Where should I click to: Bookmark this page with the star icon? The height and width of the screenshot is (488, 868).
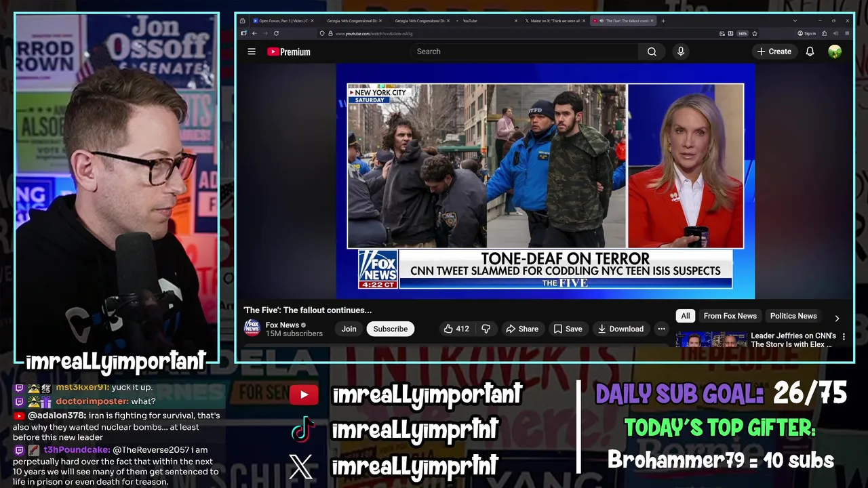click(755, 33)
